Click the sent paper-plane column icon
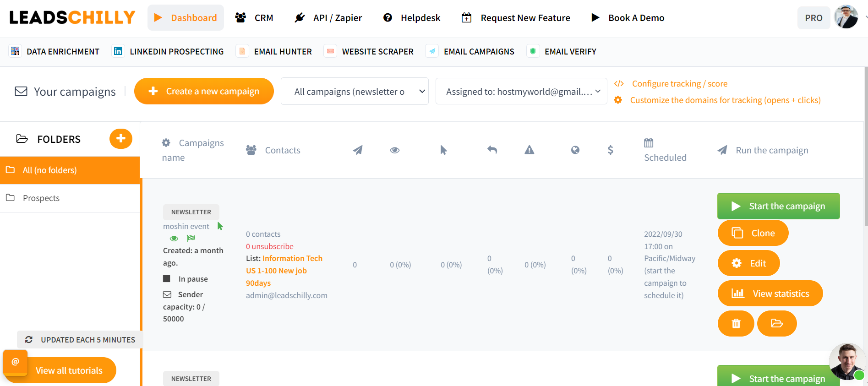 coord(358,150)
